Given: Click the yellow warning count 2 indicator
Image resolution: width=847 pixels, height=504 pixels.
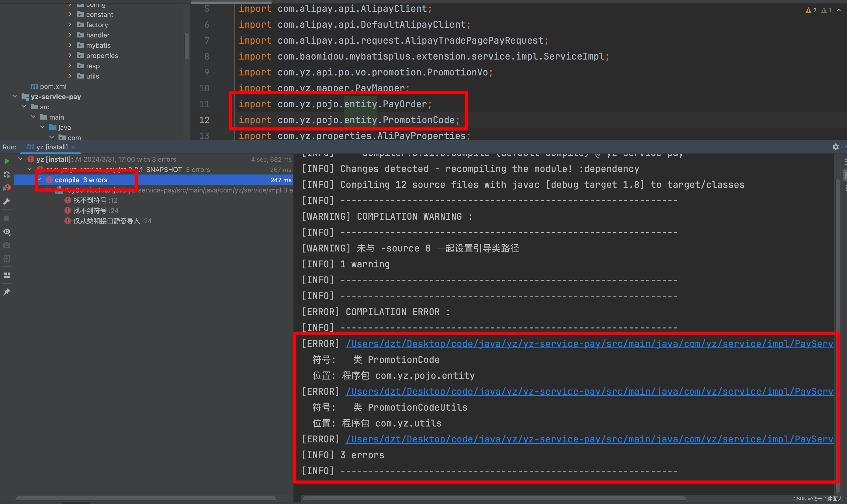Looking at the screenshot, I should click(811, 10).
